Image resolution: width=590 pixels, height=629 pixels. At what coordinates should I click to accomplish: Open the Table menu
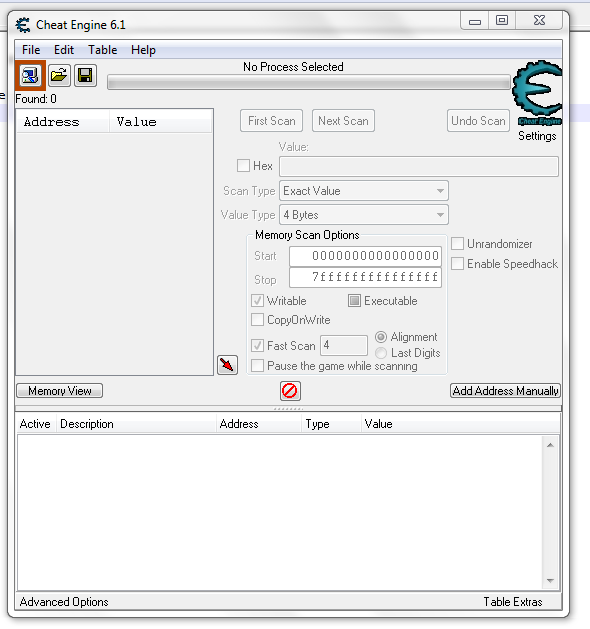tap(103, 50)
